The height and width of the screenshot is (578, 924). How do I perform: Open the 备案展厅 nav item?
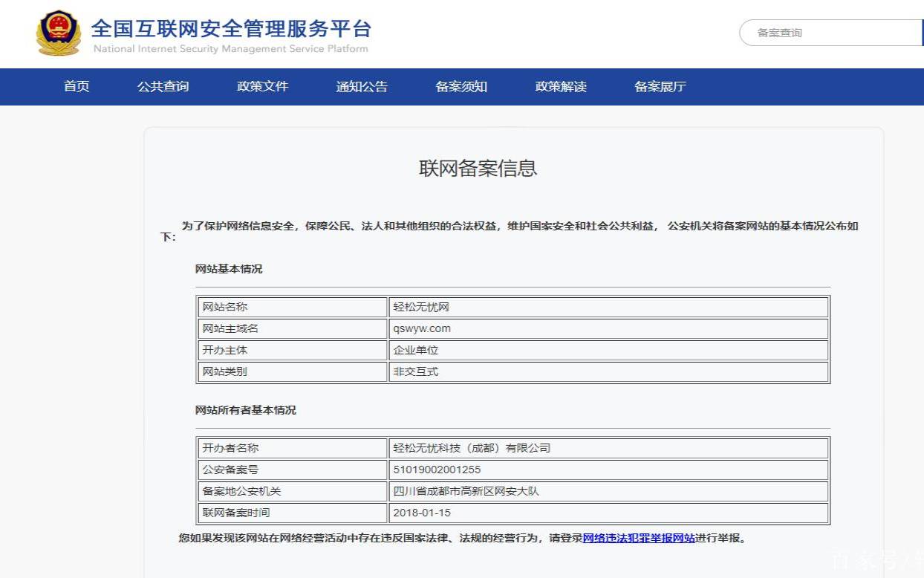[660, 87]
